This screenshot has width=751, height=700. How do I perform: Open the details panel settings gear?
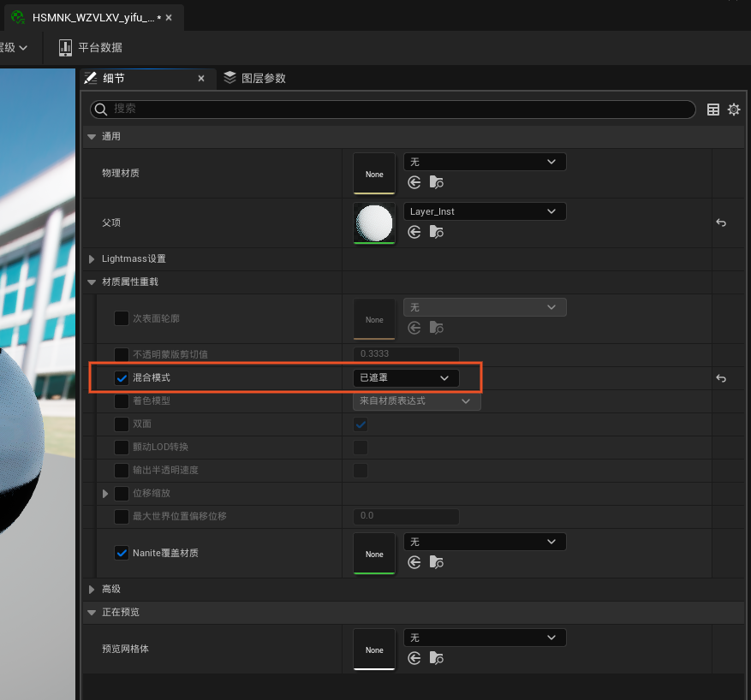[x=734, y=110]
